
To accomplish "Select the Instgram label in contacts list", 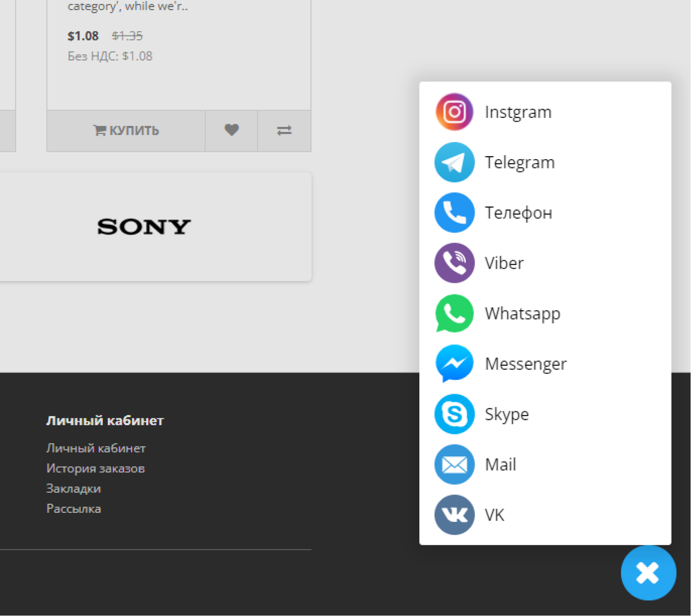I will pyautogui.click(x=518, y=112).
